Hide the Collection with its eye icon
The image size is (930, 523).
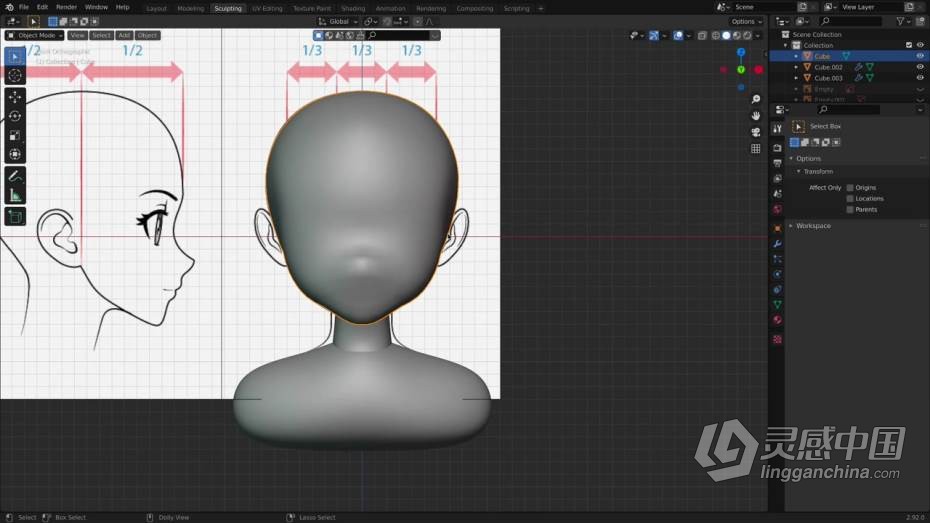pos(920,45)
